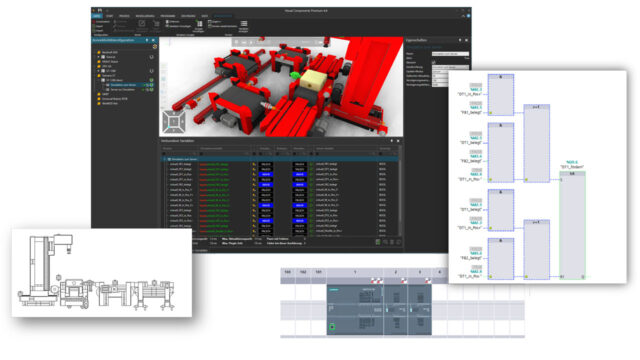Toggle the checkbox in the Eigenschaften panel
Viewport: 640px width, 360px height.
[x=433, y=62]
